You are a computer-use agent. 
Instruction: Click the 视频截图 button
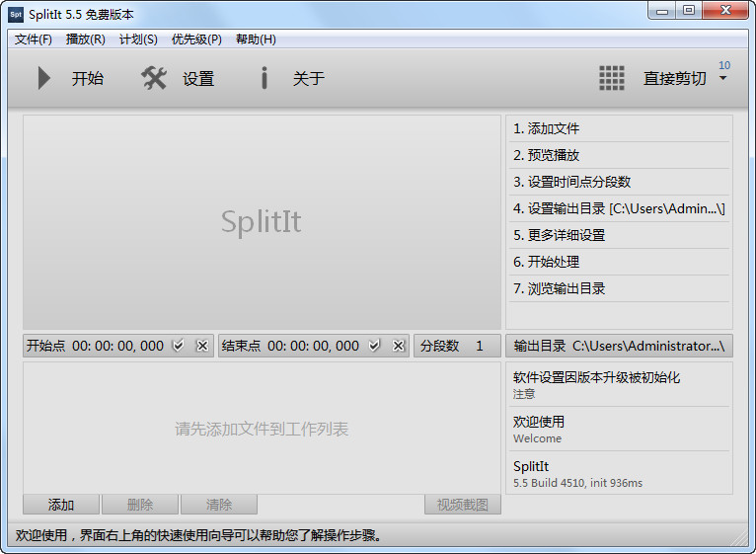pos(463,505)
